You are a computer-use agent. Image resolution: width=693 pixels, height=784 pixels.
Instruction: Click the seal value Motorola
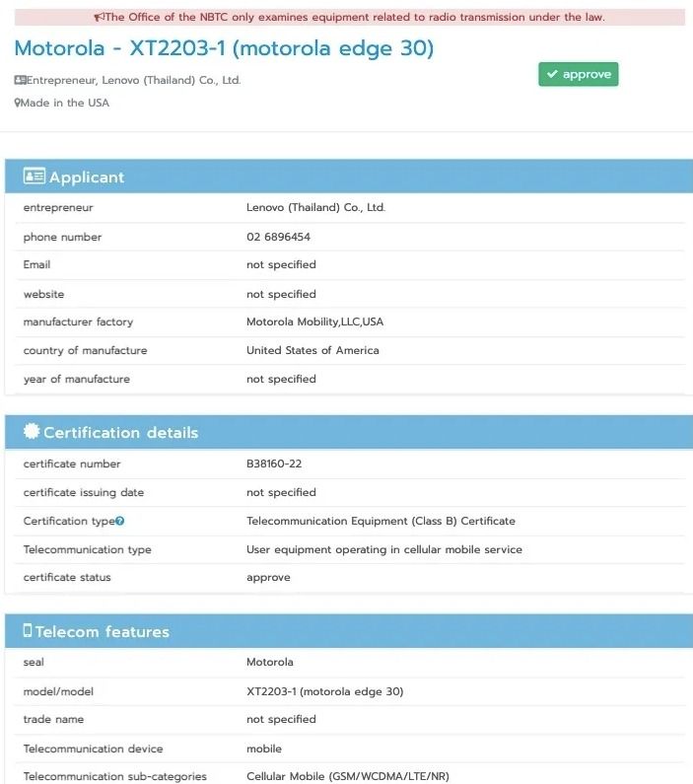(270, 662)
